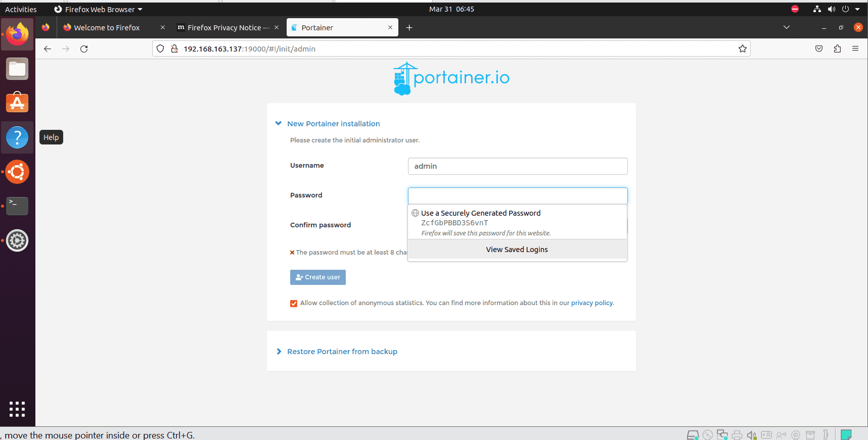Open the Firefox hamburger menu
The image size is (868, 440).
(855, 48)
